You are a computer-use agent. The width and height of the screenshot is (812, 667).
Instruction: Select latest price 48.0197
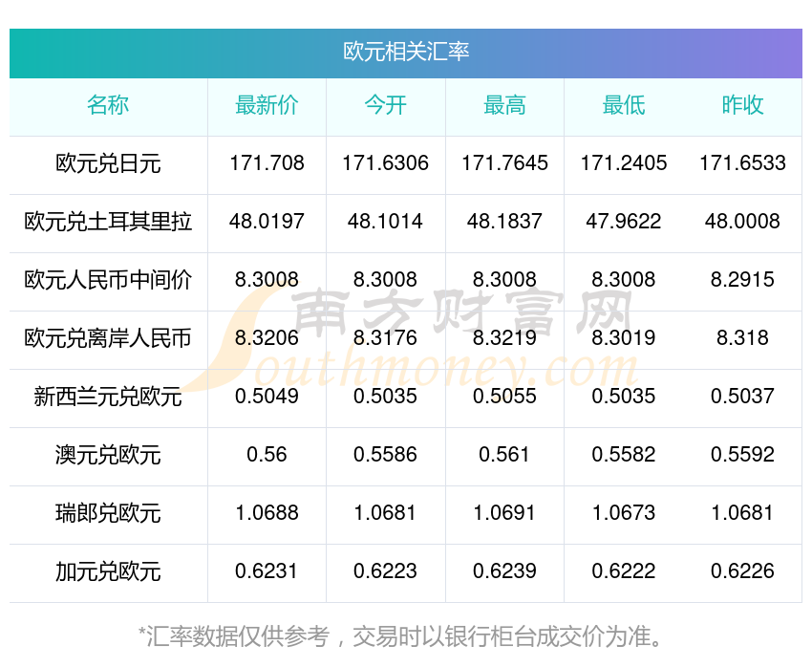(267, 222)
